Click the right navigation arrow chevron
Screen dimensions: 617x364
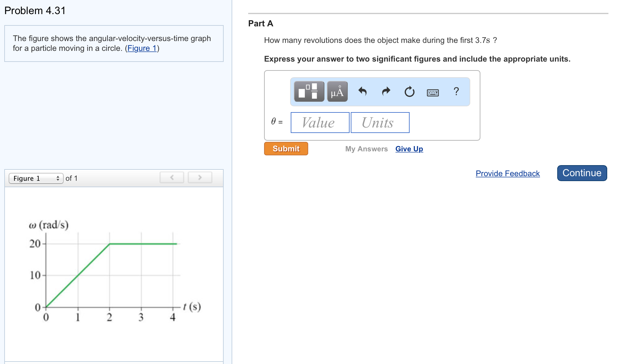(x=200, y=178)
